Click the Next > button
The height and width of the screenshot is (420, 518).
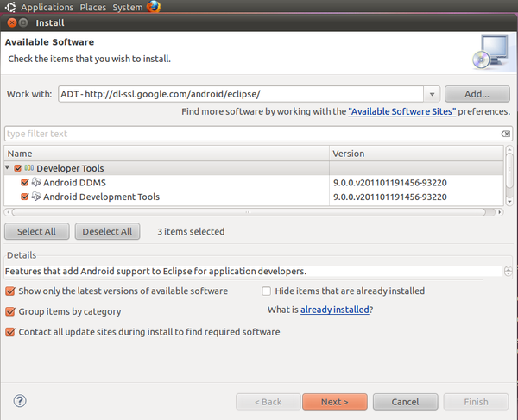(x=335, y=402)
